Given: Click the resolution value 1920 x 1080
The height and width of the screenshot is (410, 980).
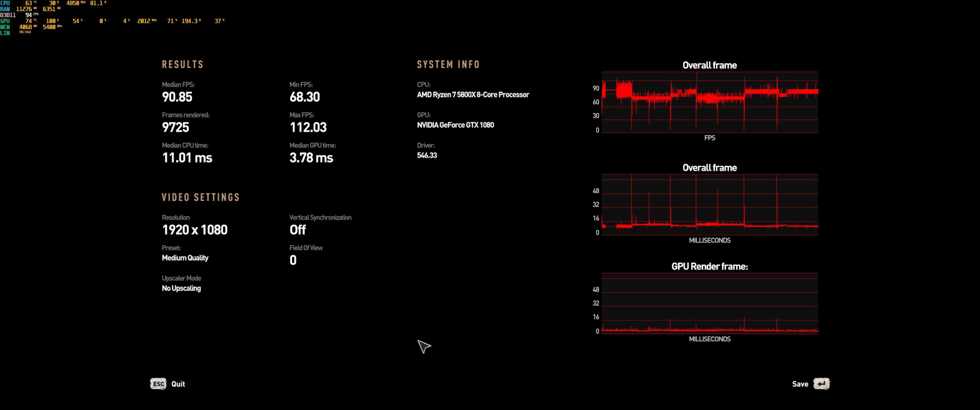Looking at the screenshot, I should point(194,230).
